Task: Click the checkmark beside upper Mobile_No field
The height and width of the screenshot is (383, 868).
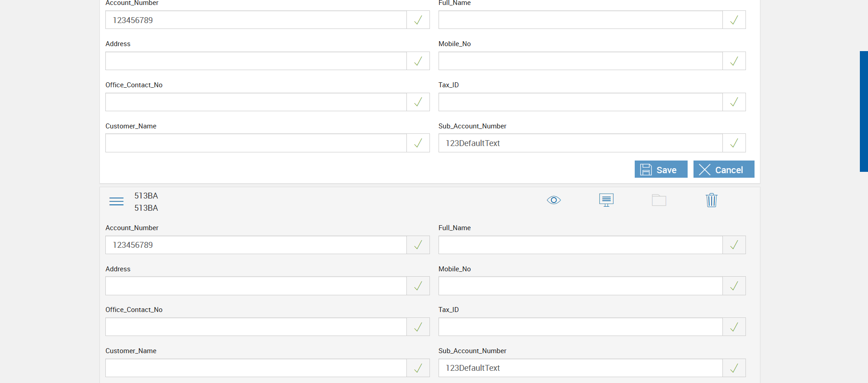Action: coord(734,61)
